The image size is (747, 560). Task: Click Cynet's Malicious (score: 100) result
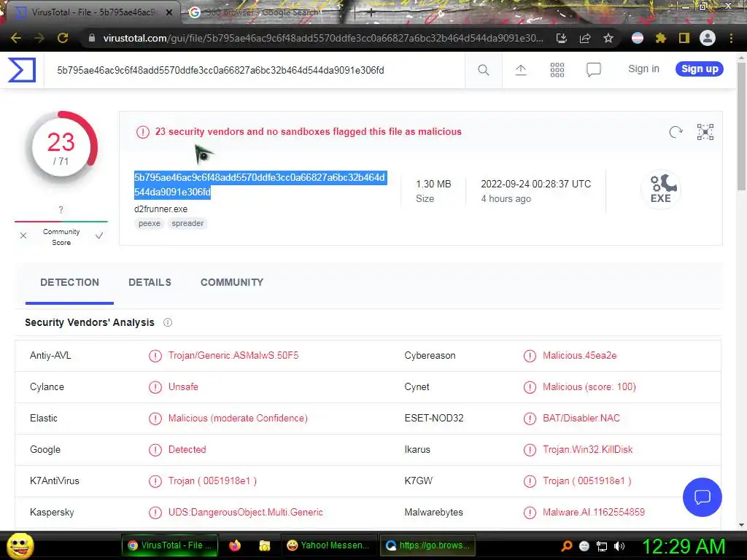[x=589, y=386]
